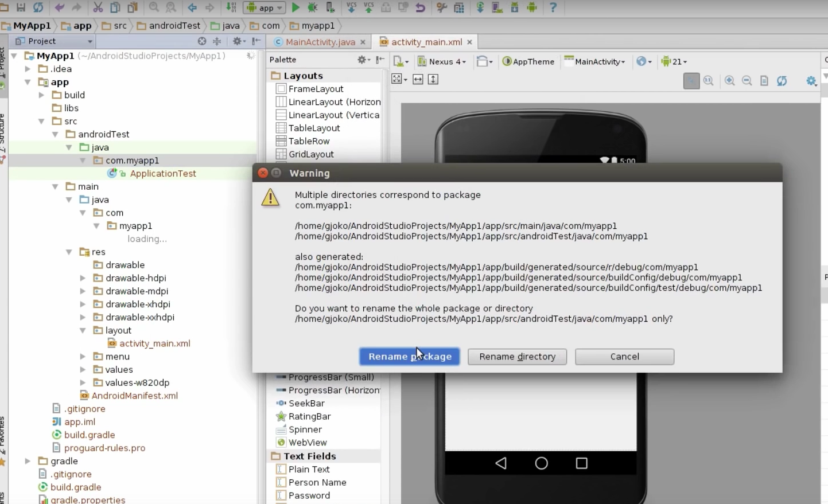Revert changes with the purple curved arrow icon
This screenshot has height=504, width=828.
tap(420, 7)
